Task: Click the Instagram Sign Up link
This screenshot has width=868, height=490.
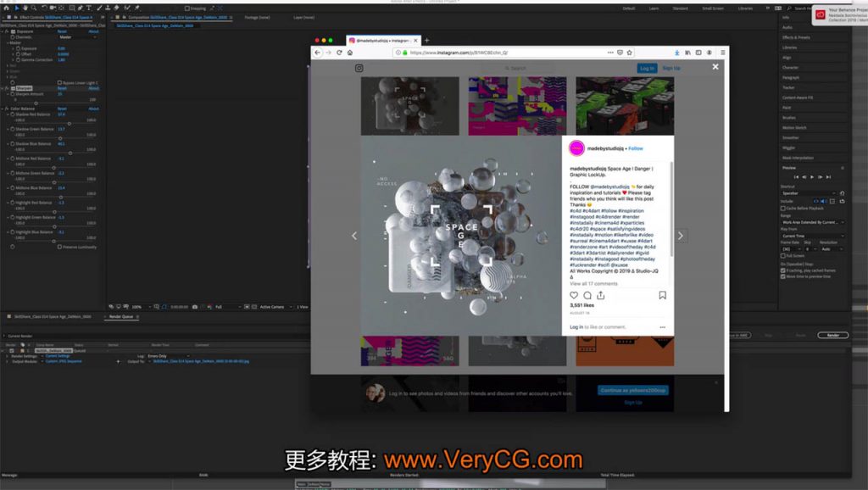Action: pyautogui.click(x=671, y=68)
